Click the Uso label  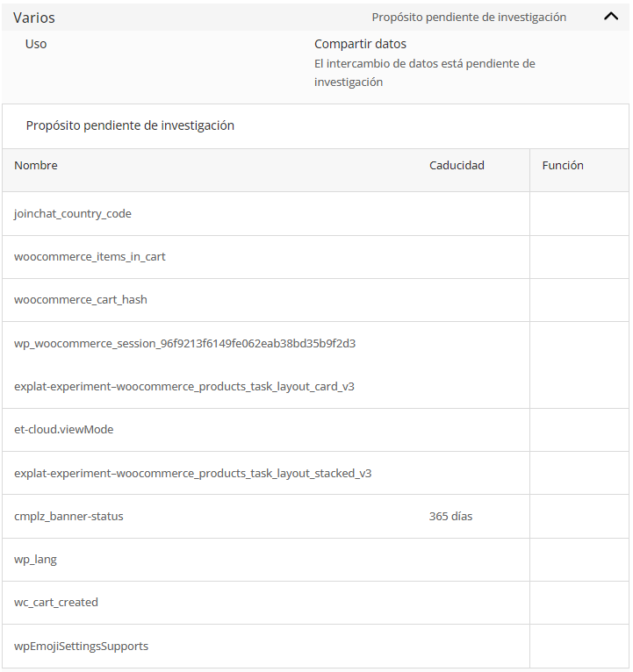36,44
